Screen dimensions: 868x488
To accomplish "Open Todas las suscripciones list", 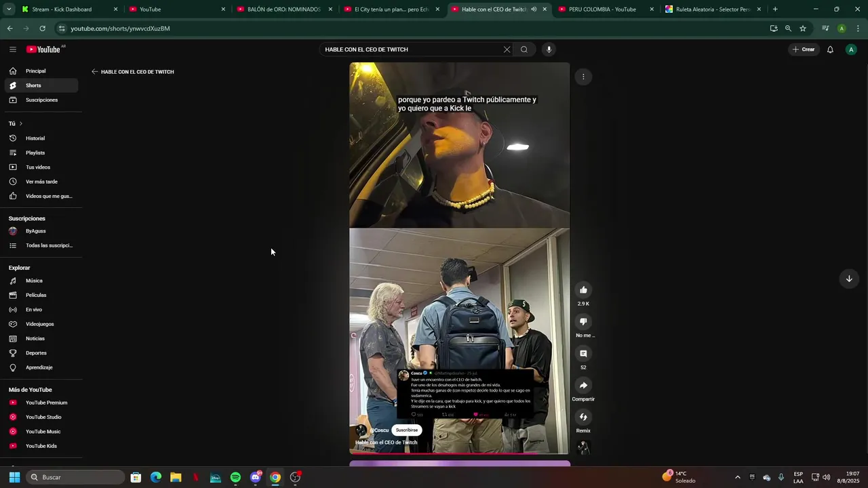I will coord(41,245).
